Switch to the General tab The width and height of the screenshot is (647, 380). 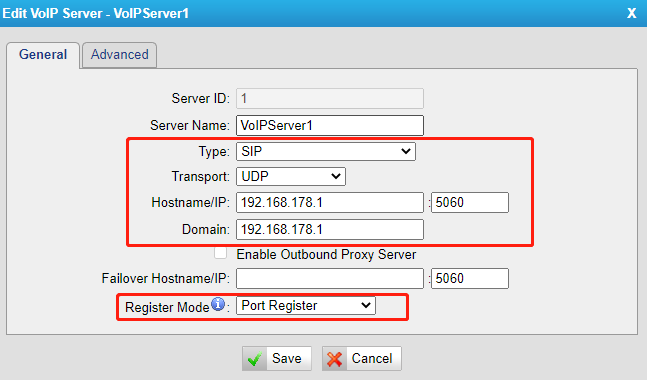pyautogui.click(x=43, y=55)
